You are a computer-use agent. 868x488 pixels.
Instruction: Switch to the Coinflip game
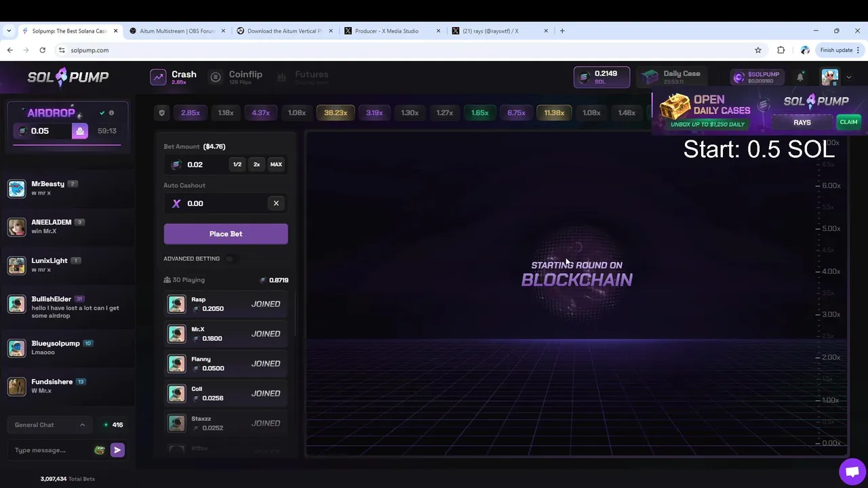[236, 77]
